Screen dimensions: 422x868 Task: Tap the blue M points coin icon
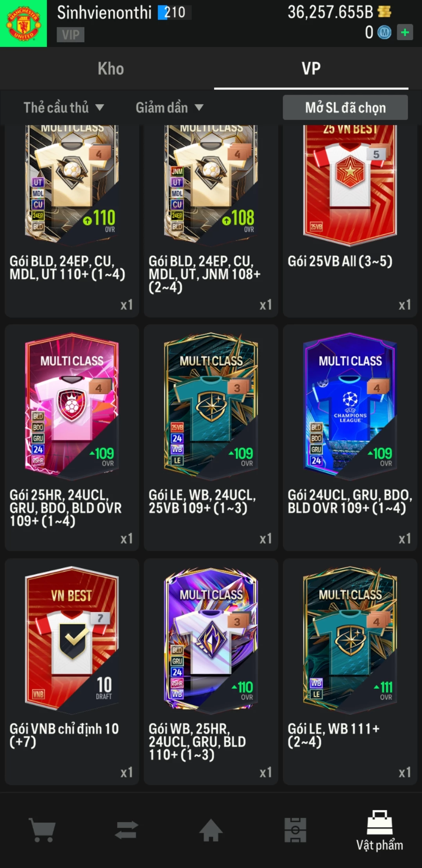tap(384, 32)
